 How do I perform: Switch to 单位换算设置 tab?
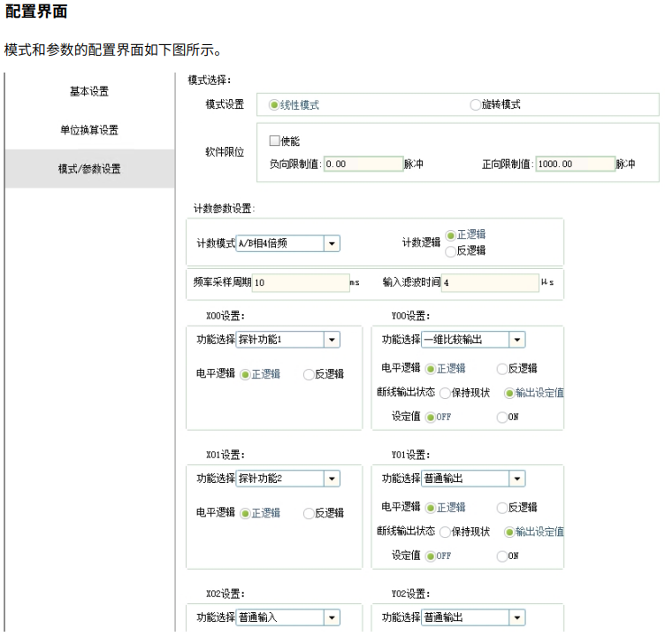point(89,130)
